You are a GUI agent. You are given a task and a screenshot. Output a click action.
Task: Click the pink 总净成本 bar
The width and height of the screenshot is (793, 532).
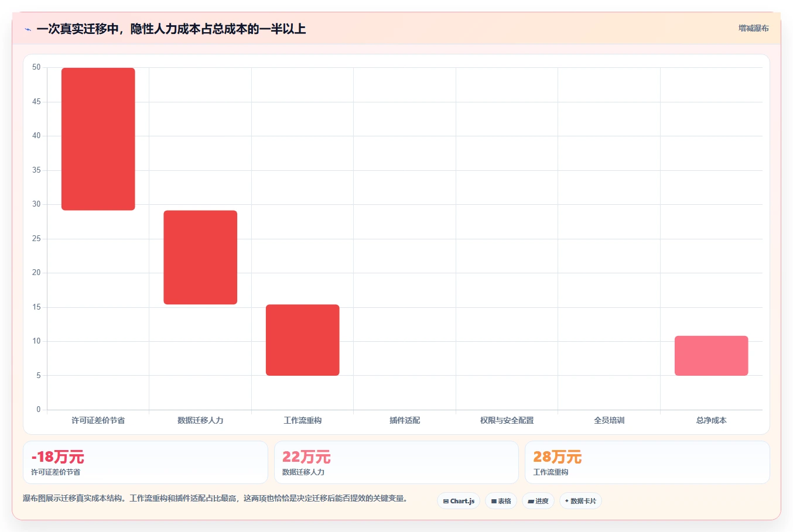(712, 356)
